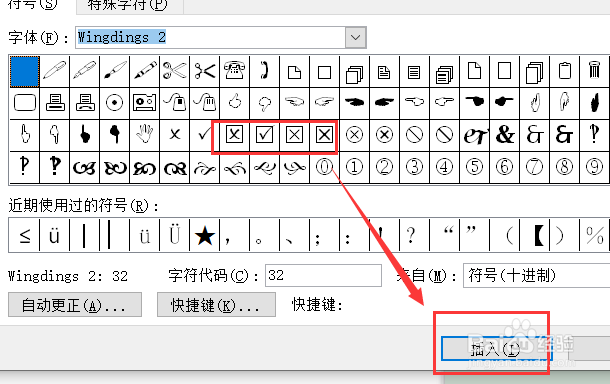Select the circled number 1 symbol
Viewport: 610px width, 384px height.
click(354, 167)
